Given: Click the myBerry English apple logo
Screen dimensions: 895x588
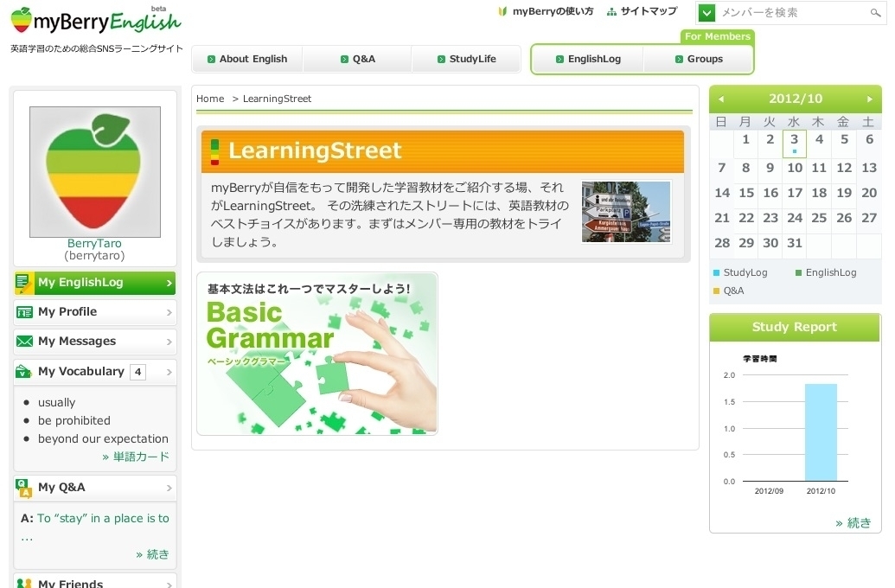Looking at the screenshot, I should [22, 20].
